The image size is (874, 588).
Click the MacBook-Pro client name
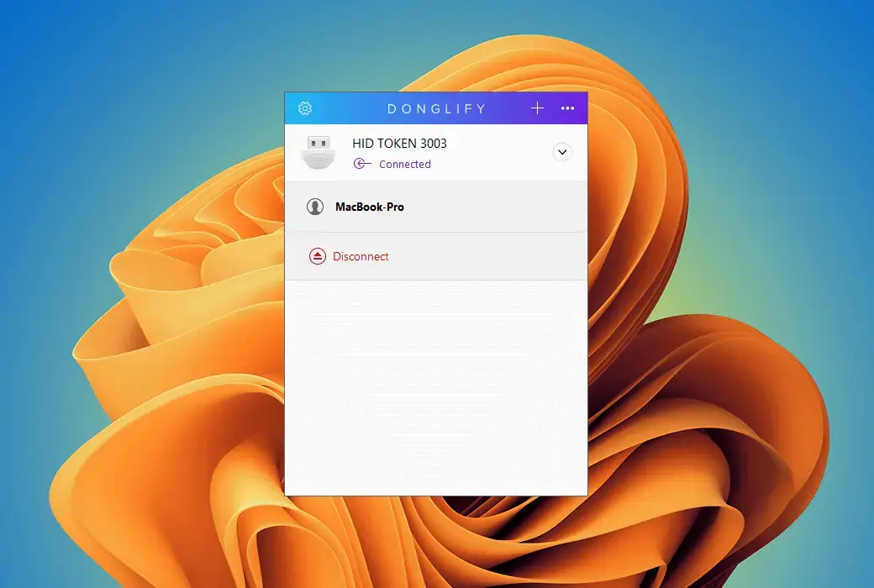click(370, 207)
